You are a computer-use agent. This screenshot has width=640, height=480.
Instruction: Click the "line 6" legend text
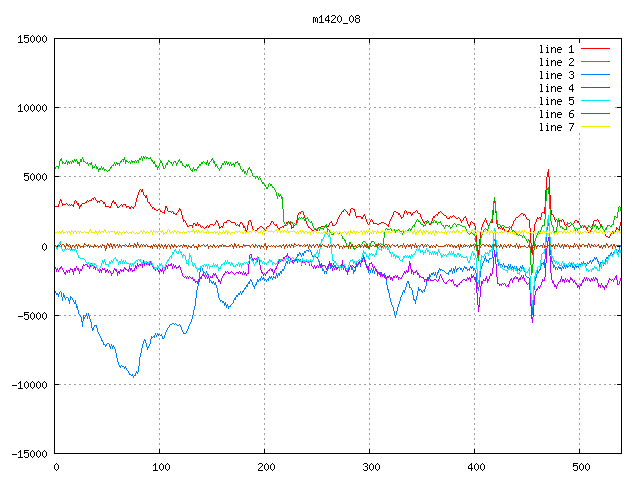point(557,114)
